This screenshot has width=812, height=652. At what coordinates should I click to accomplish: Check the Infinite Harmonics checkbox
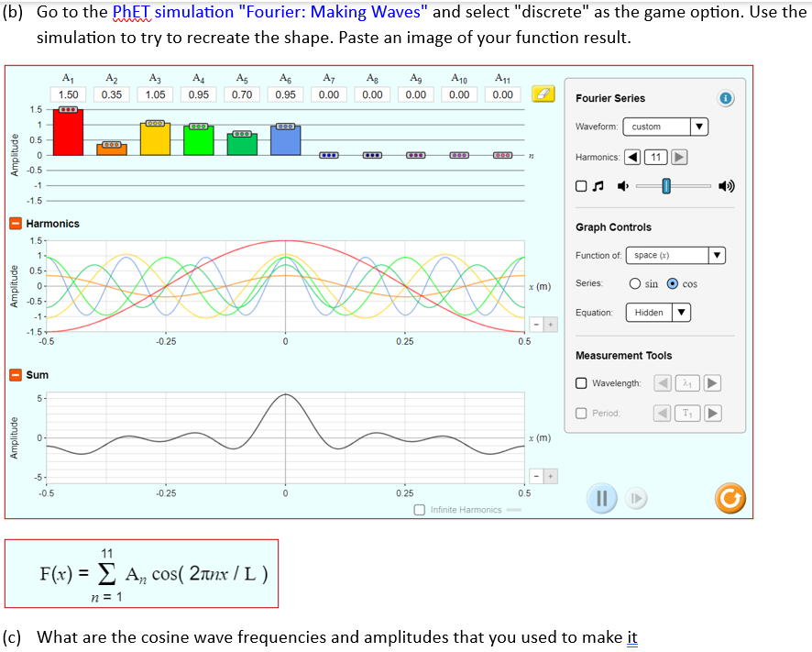click(x=420, y=510)
